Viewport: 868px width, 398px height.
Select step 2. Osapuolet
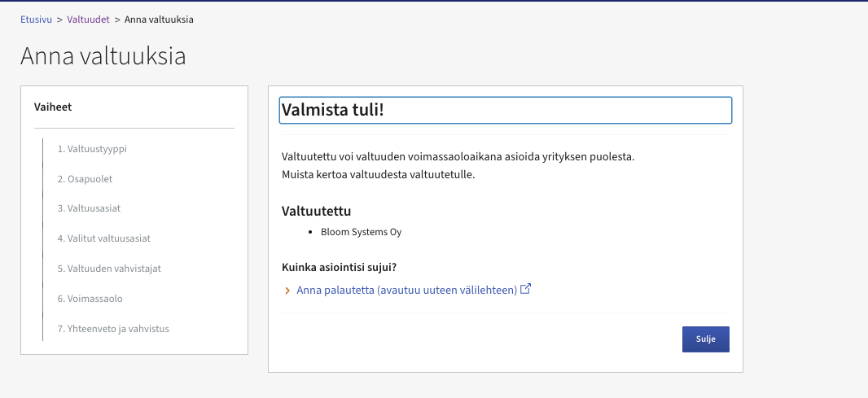click(85, 179)
